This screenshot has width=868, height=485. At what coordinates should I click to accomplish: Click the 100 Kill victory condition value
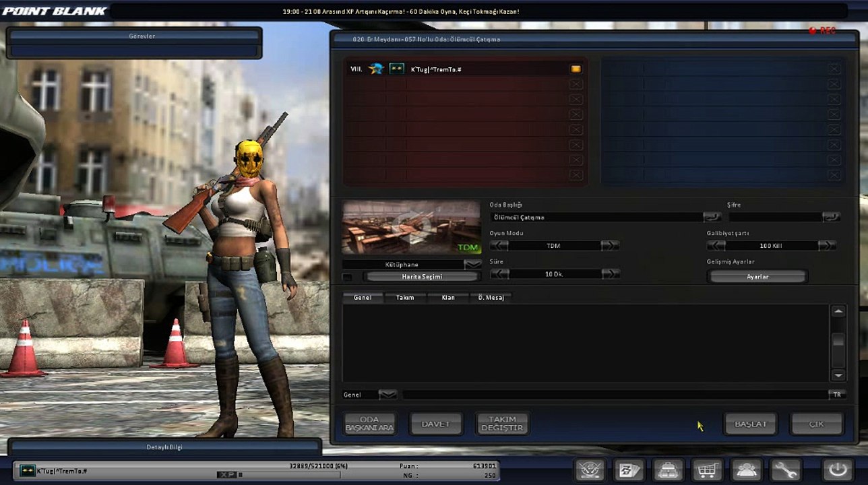[770, 246]
